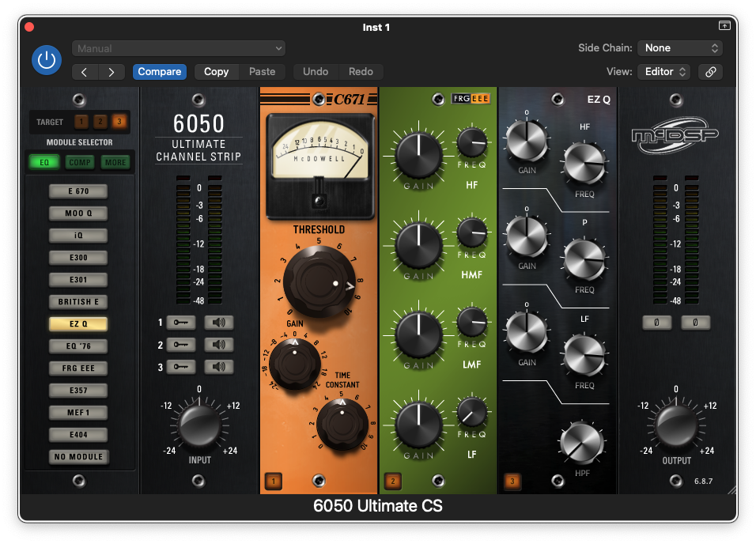The image size is (756, 544).
Task: Click the Compare button
Action: (160, 72)
